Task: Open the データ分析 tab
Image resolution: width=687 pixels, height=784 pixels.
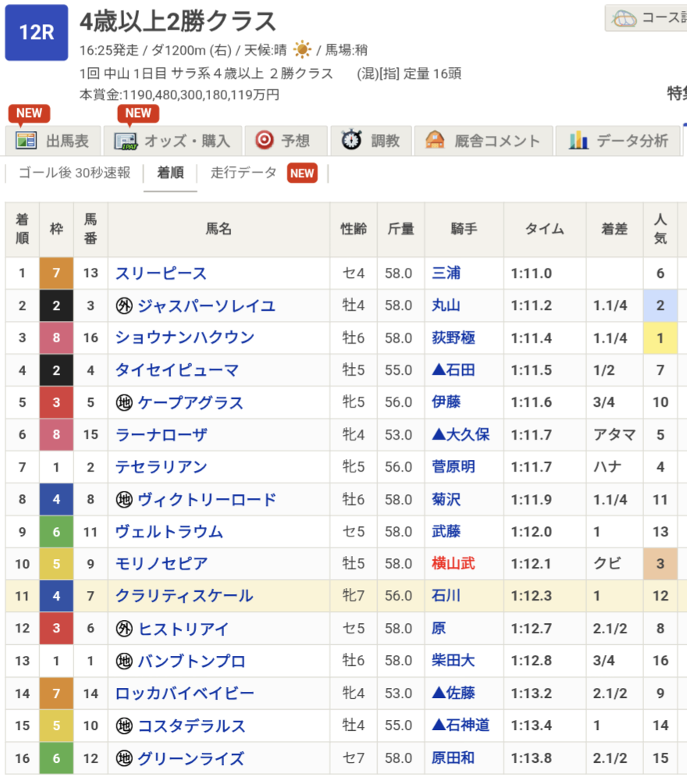Action: pyautogui.click(x=618, y=141)
